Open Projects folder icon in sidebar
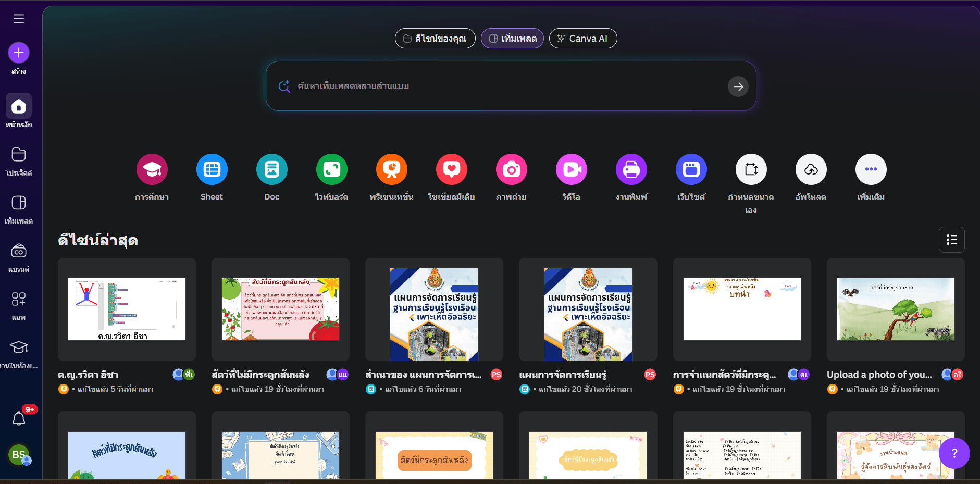 (19, 155)
